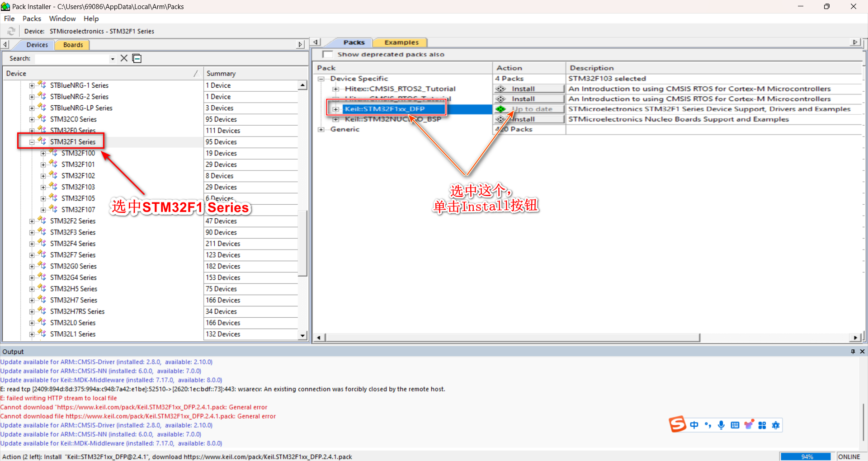This screenshot has width=868, height=461.
Task: Open Sogou toolbox grid icon
Action: point(762,425)
